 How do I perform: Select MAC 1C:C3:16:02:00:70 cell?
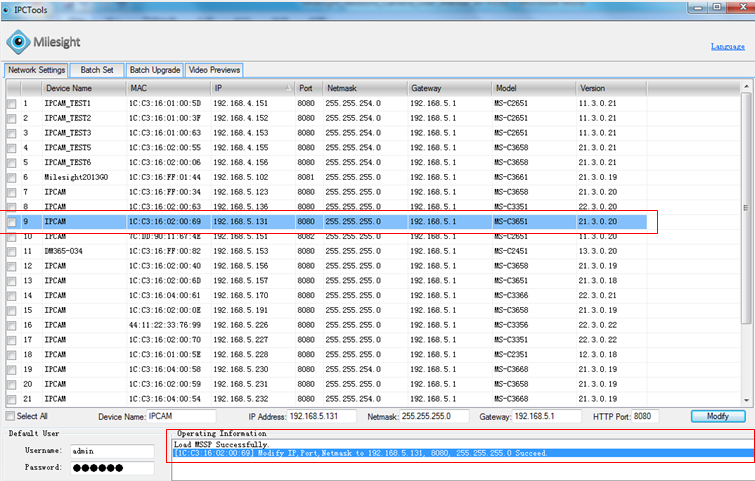point(165,340)
